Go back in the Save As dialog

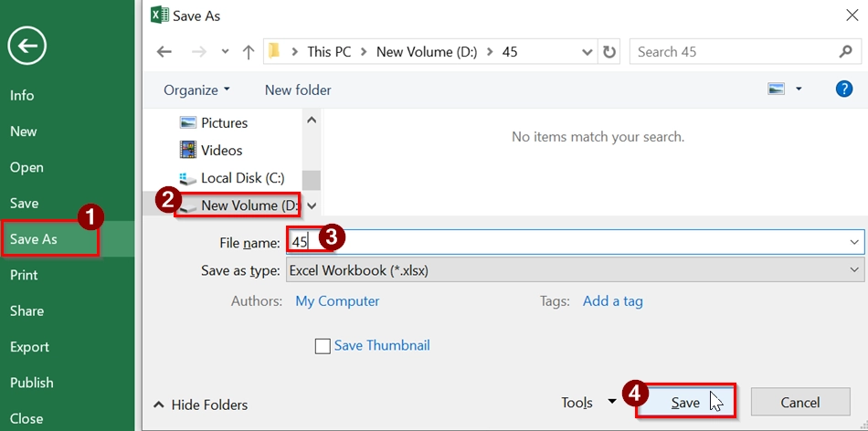[164, 52]
